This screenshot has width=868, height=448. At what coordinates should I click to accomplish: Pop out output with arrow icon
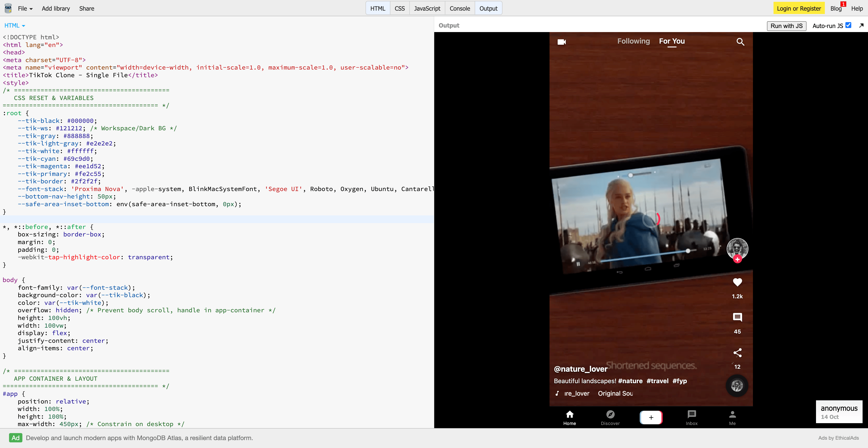click(861, 26)
